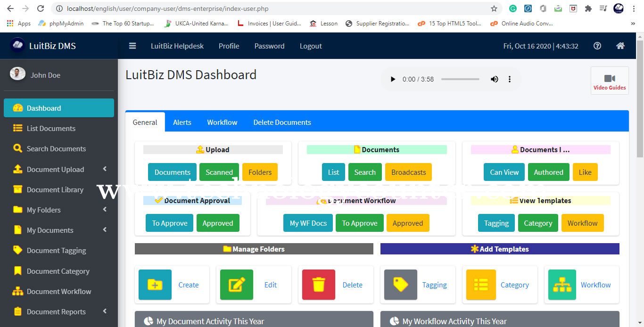Image resolution: width=644 pixels, height=327 pixels.
Task: Open the help question mark icon
Action: coord(597,46)
